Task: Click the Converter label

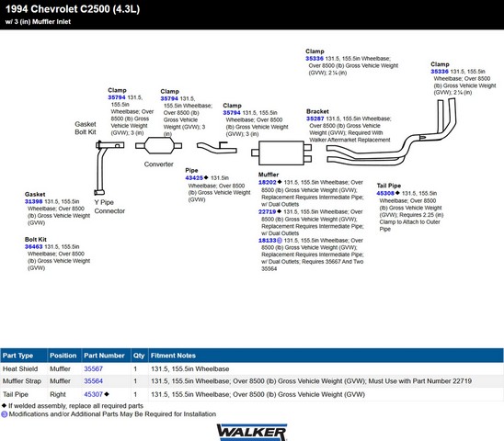Action: (x=159, y=164)
